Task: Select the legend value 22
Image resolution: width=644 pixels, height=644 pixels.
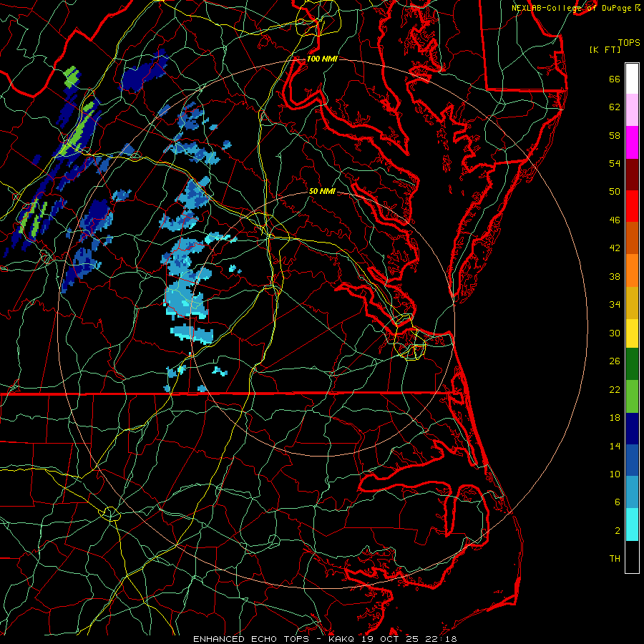Action: click(615, 389)
